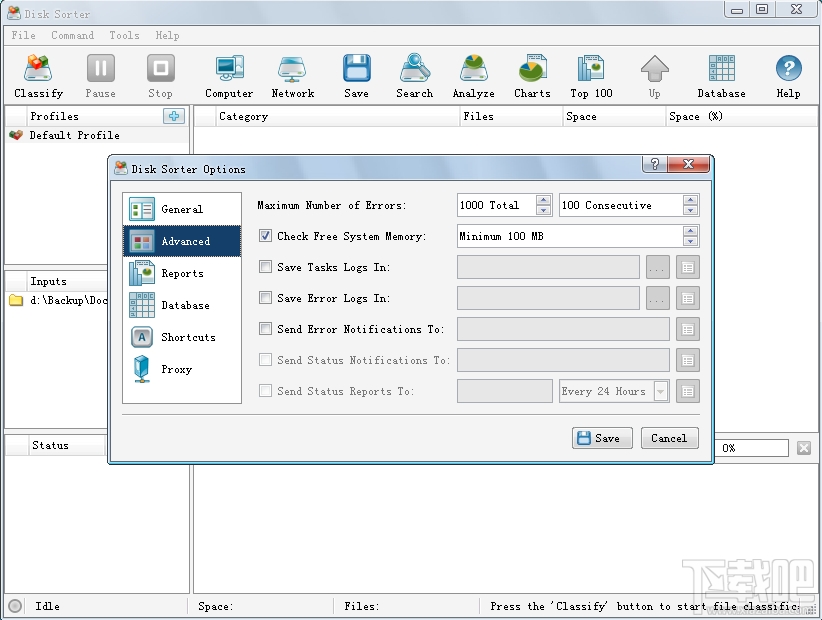Image resolution: width=822 pixels, height=620 pixels.
Task: Open the Computer toolbar icon
Action: pos(229,77)
